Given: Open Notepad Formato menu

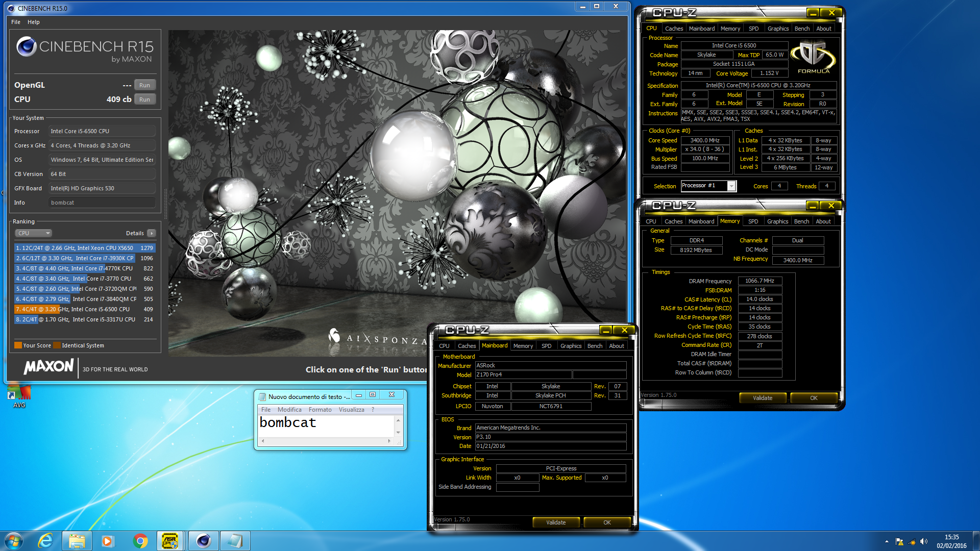Looking at the screenshot, I should point(320,410).
